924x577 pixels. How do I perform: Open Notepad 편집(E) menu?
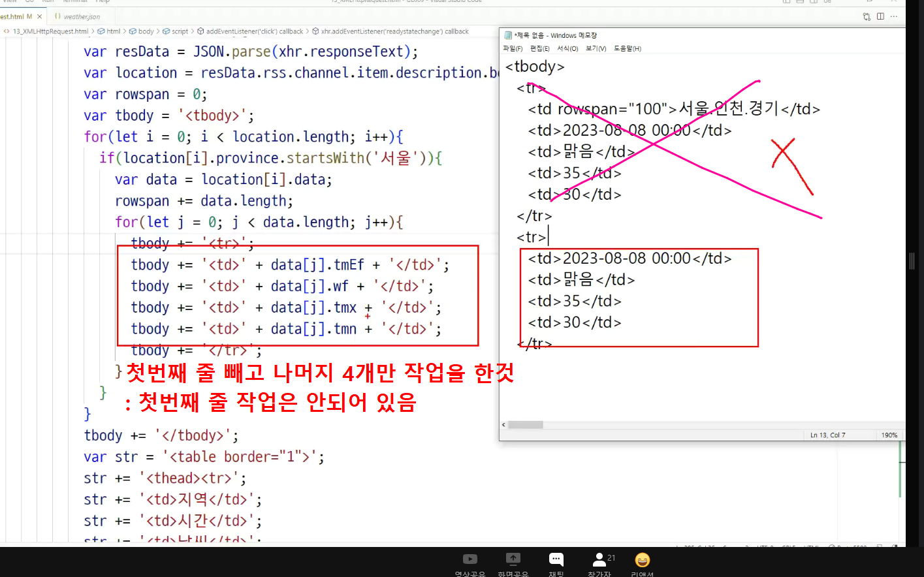point(539,48)
